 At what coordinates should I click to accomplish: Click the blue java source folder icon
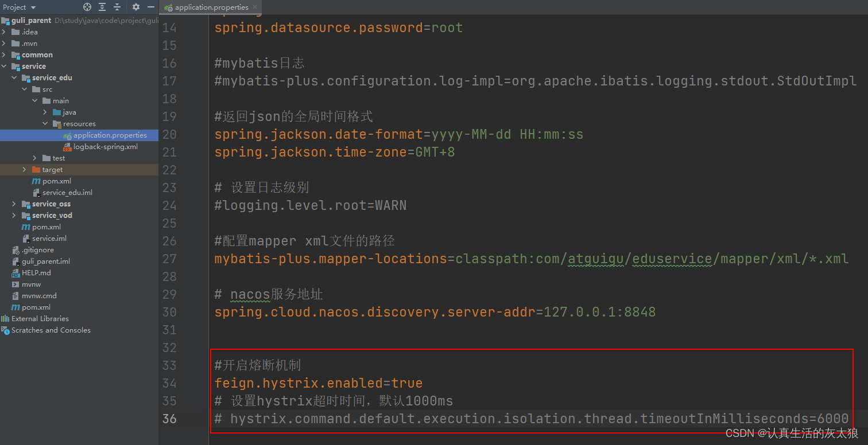pos(57,112)
